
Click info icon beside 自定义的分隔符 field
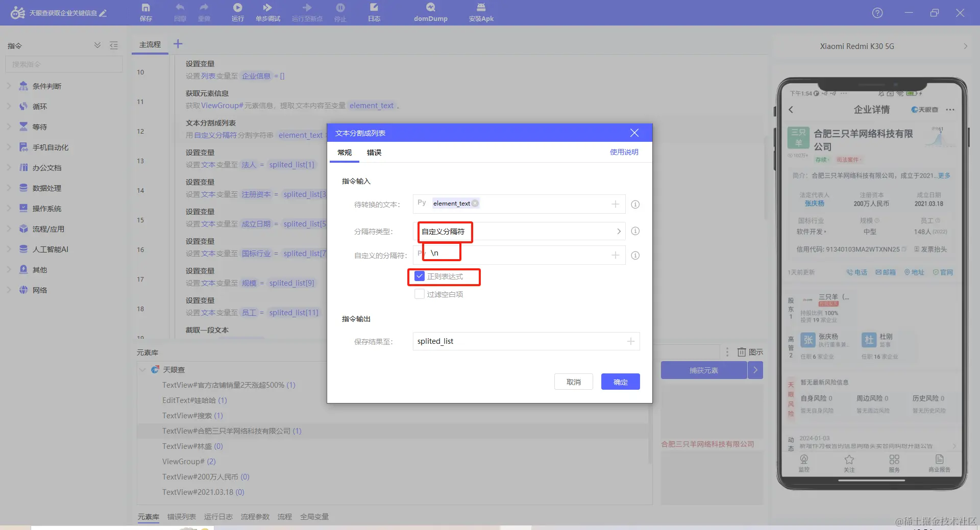(635, 256)
